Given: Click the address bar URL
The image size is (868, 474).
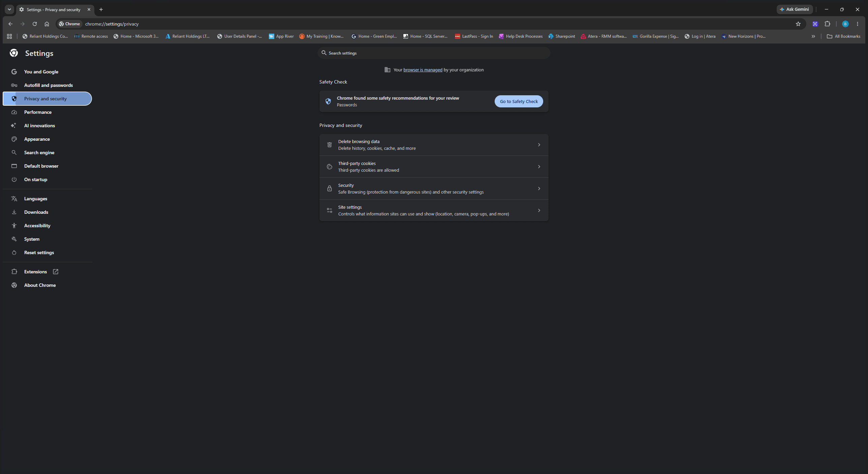Looking at the screenshot, I should coord(112,24).
